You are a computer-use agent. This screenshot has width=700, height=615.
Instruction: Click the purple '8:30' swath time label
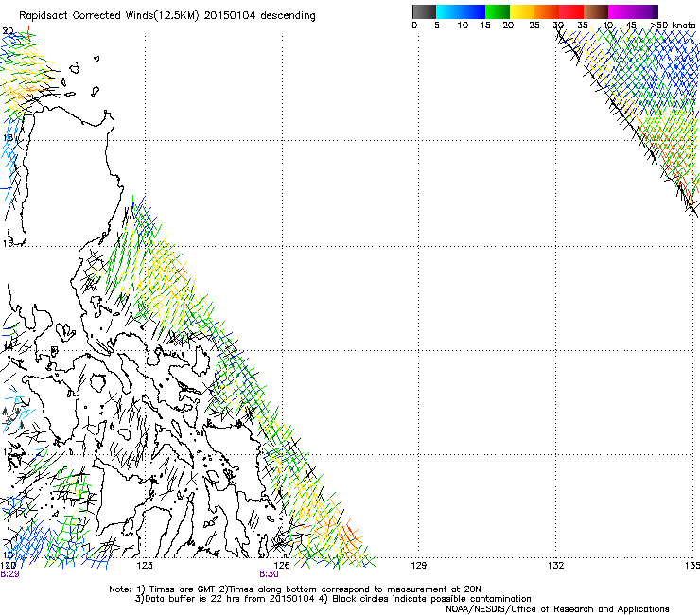pos(269,574)
